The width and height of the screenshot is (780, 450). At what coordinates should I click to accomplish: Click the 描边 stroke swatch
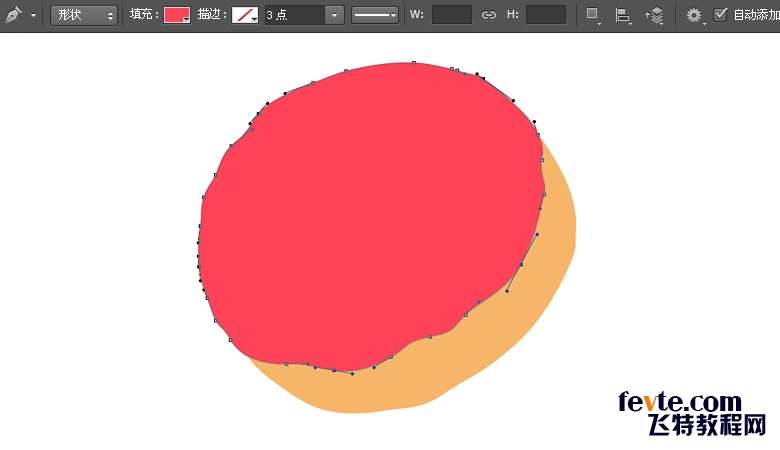(x=245, y=15)
